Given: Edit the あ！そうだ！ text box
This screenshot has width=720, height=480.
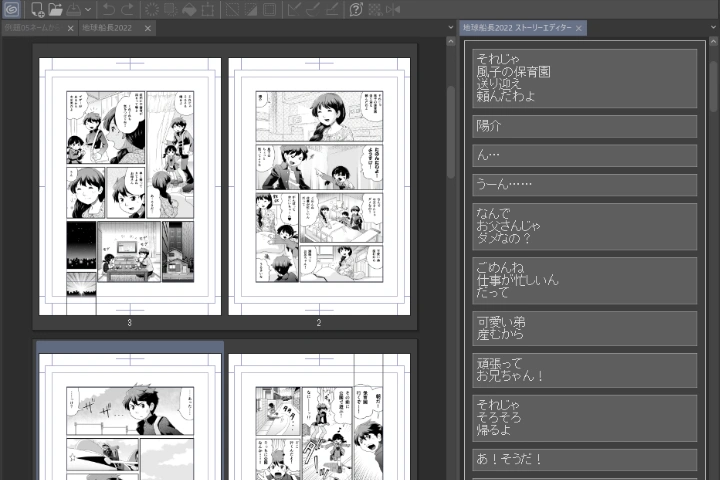Looking at the screenshot, I should click(x=585, y=459).
